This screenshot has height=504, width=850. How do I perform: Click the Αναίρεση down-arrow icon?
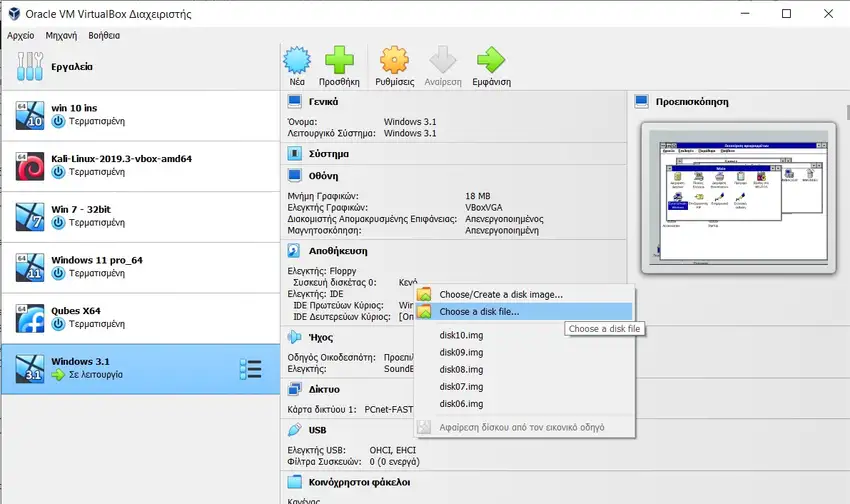point(443,60)
